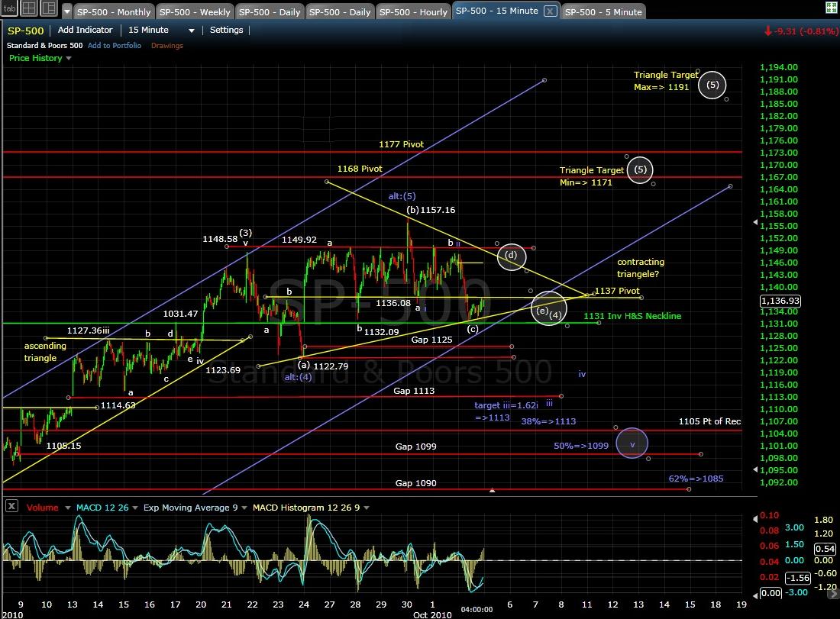
Task: Click the 'Gap 1125' annotation
Action: coord(431,340)
